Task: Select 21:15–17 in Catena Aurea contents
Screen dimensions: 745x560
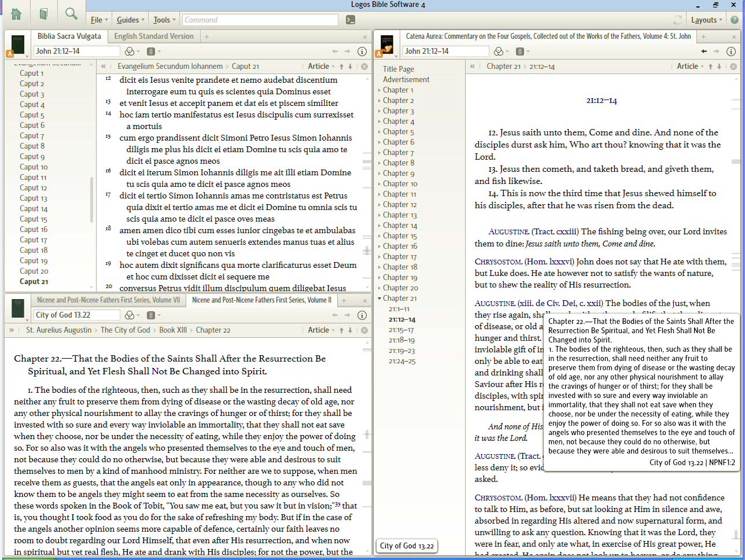Action: (x=401, y=330)
